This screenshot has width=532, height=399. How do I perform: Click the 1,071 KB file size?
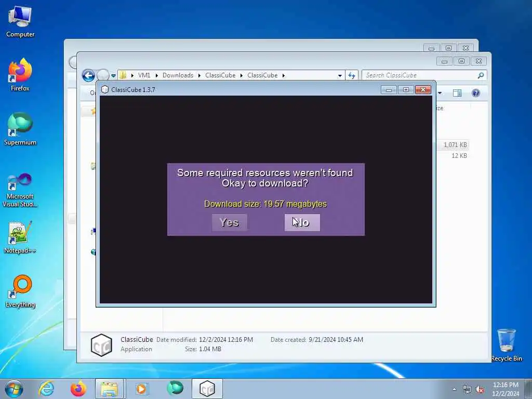click(455, 145)
